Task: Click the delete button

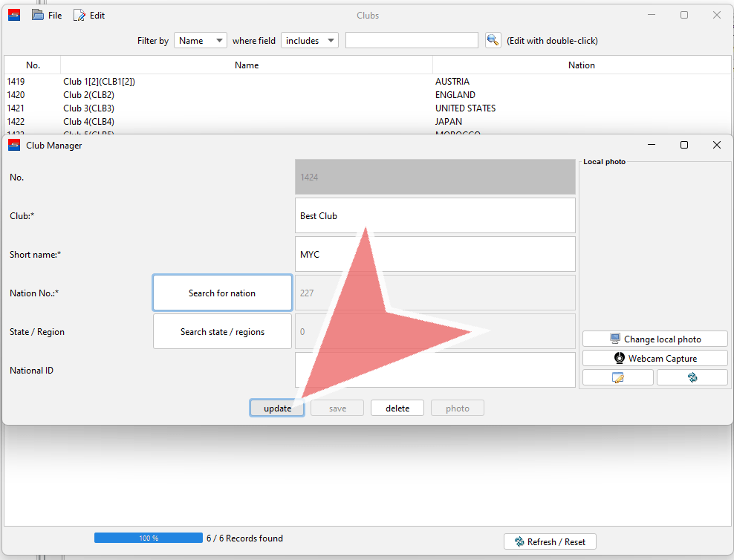Action: coord(397,408)
